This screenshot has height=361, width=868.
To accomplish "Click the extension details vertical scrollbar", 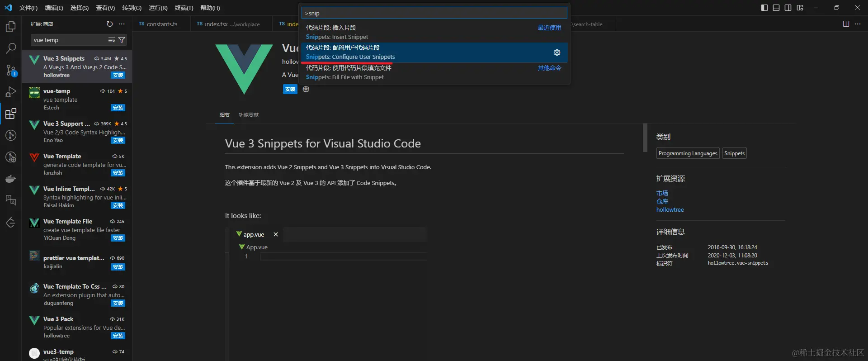I will pos(645,138).
